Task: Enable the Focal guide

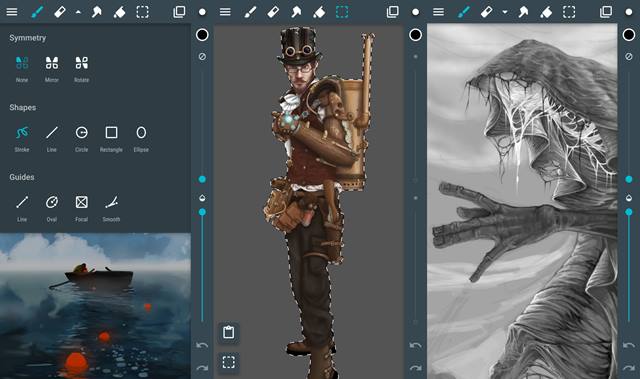Action: click(x=82, y=208)
